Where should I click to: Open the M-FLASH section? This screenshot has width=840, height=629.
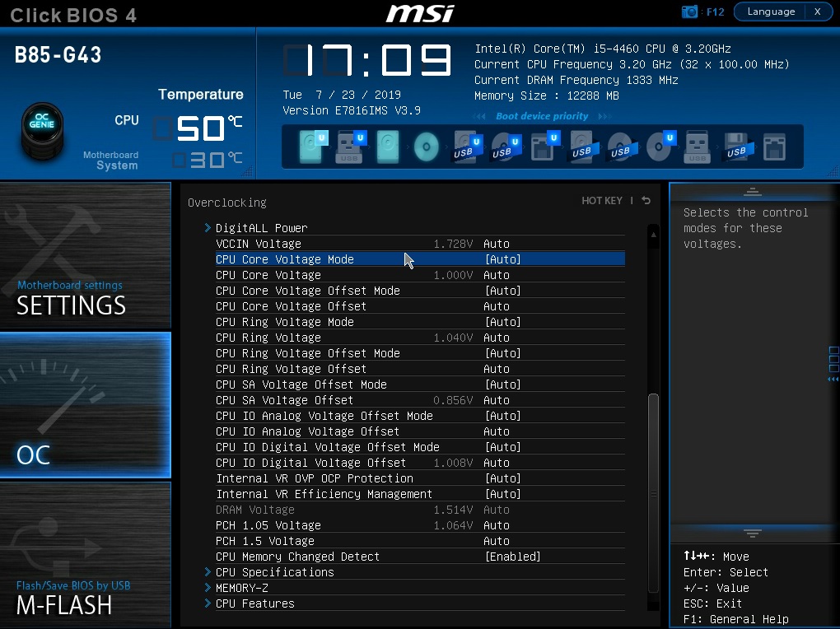coord(86,554)
